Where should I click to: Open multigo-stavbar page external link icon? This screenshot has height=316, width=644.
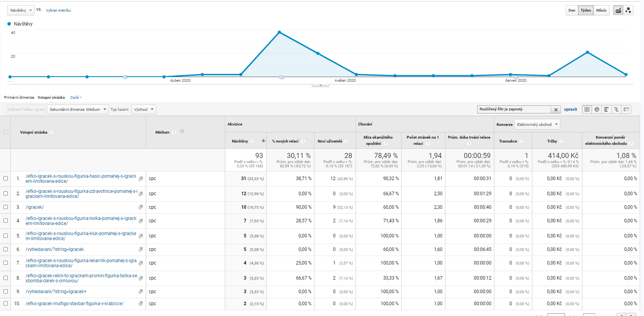tap(141, 304)
